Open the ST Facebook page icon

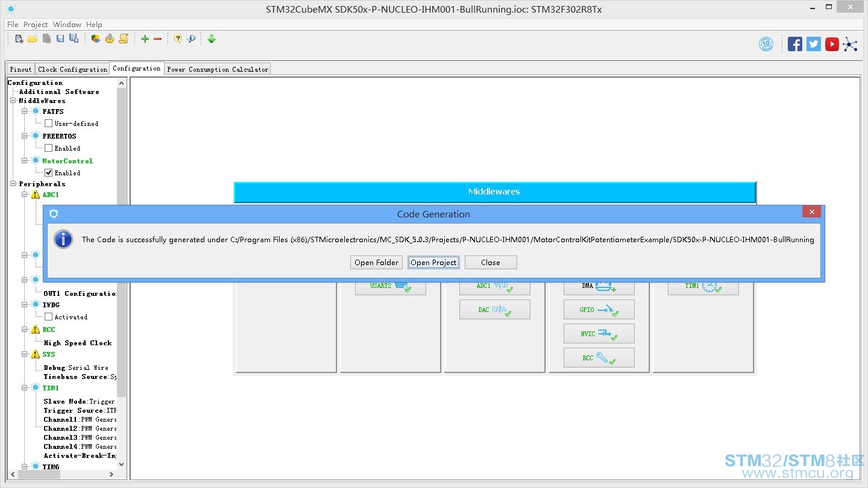click(795, 44)
